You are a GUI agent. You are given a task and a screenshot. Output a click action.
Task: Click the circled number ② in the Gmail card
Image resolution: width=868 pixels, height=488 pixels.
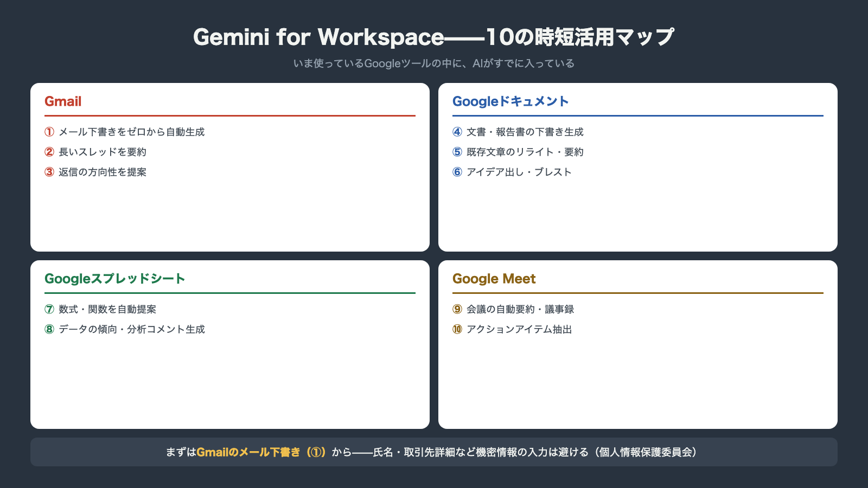[x=49, y=152]
